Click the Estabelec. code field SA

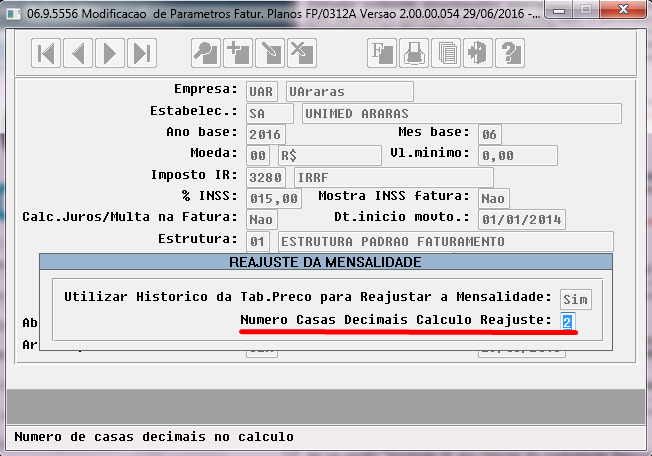tap(269, 113)
